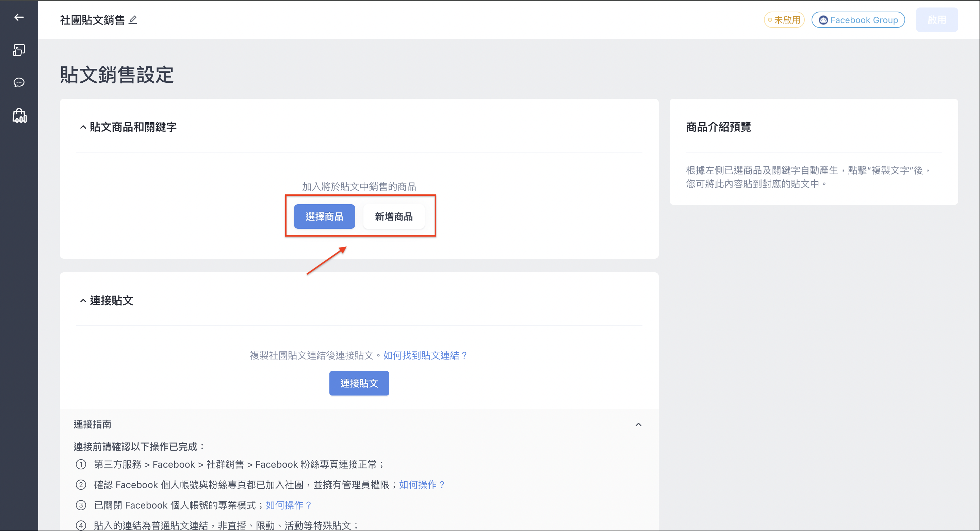Click the back arrow in sidebar
The image size is (980, 531).
(x=19, y=17)
